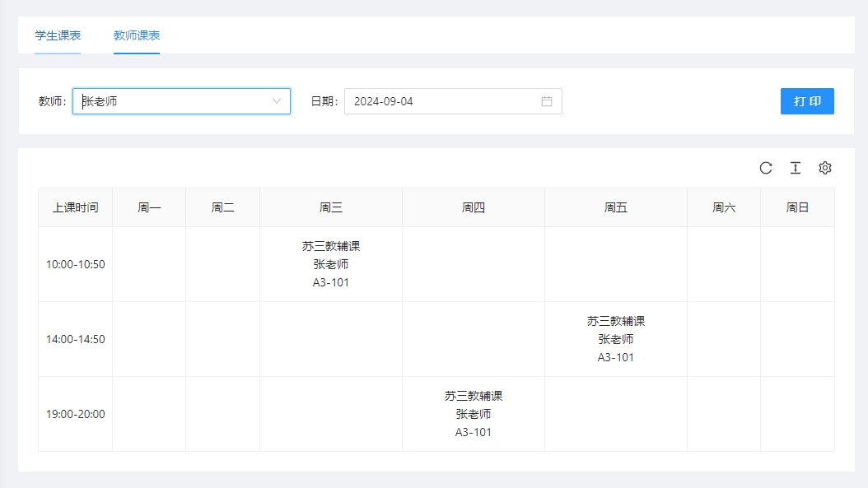Click the refresh table icon
The height and width of the screenshot is (488, 868).
[x=766, y=168]
